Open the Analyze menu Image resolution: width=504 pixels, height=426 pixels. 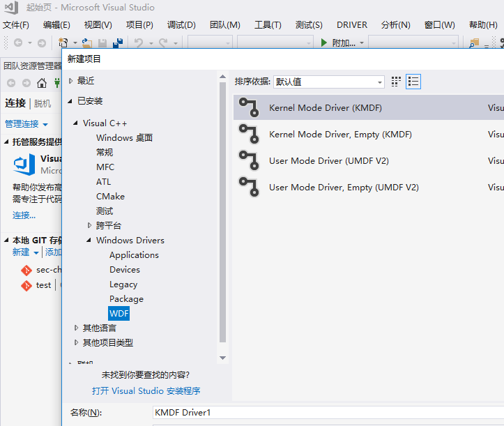[x=395, y=25]
